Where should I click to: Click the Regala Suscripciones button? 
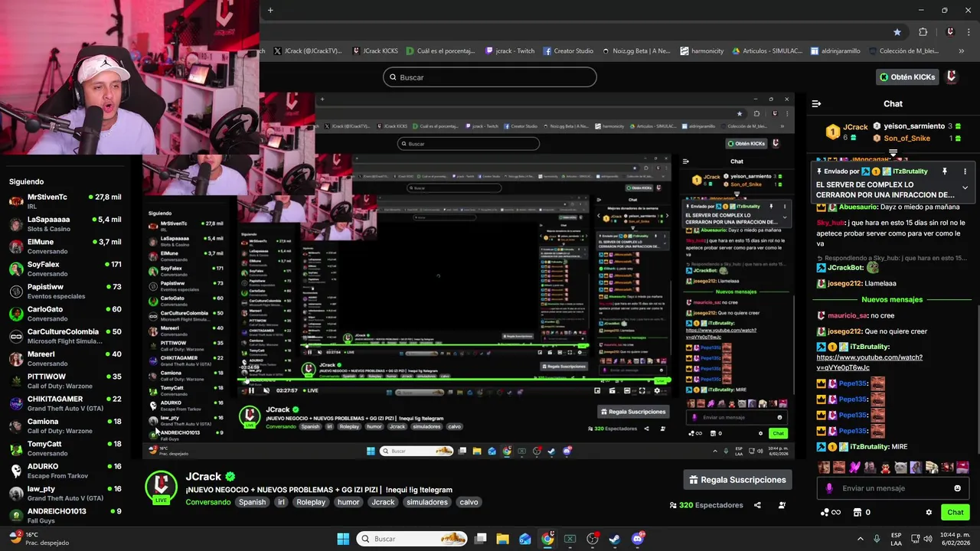(x=737, y=480)
